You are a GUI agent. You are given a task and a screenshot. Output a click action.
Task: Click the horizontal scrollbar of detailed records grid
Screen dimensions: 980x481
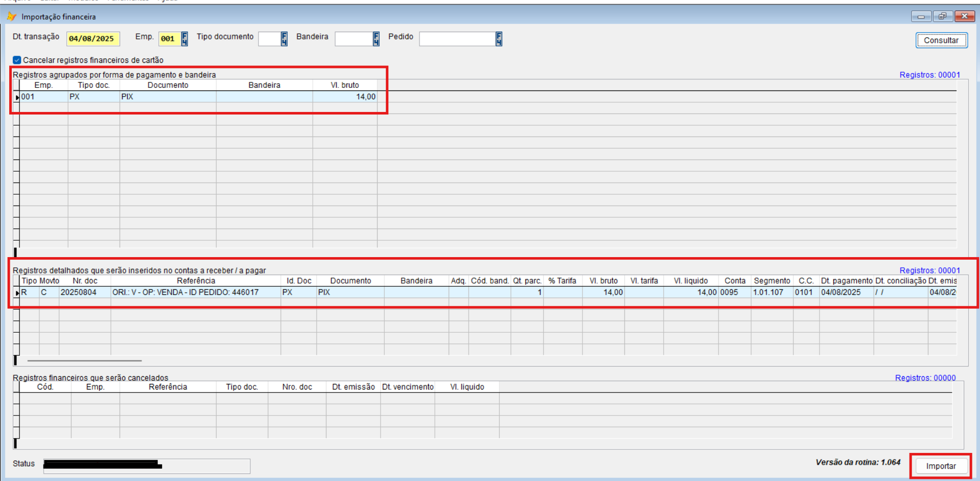coord(84,360)
